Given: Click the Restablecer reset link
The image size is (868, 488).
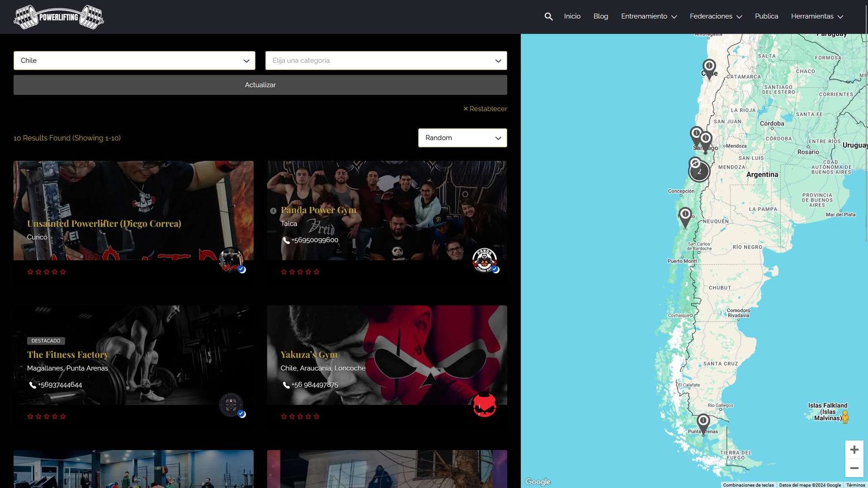Looking at the screenshot, I should coord(485,109).
